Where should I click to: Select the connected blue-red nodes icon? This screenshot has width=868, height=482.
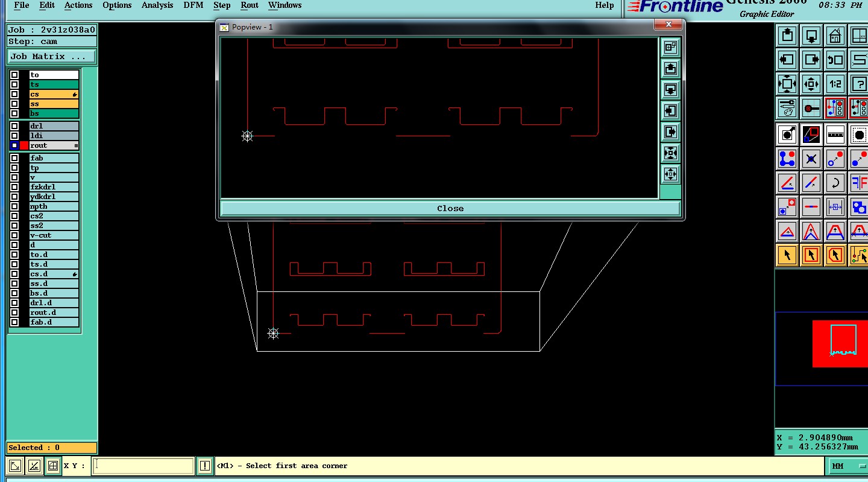point(787,159)
